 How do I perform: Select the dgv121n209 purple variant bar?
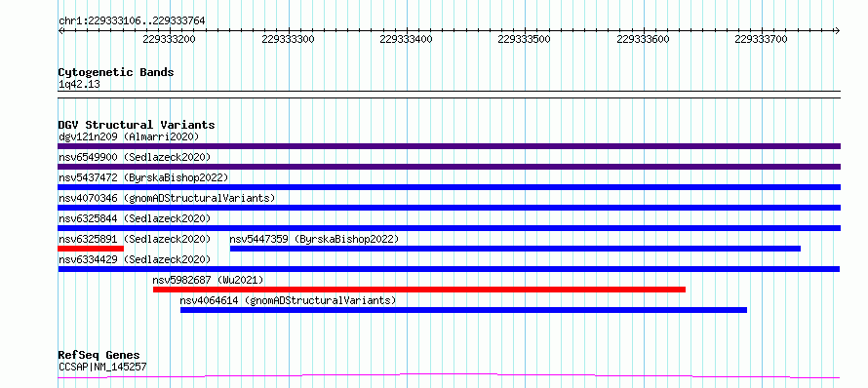[x=449, y=146]
